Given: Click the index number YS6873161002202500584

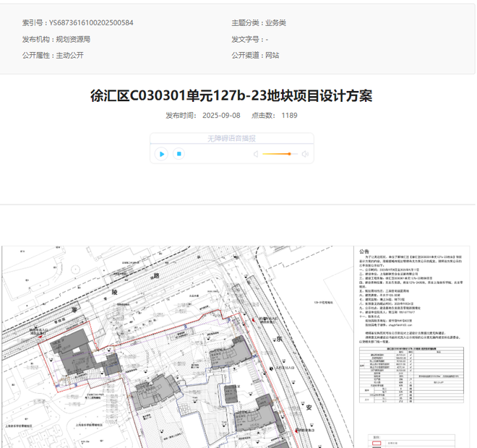Looking at the screenshot, I should [91, 22].
